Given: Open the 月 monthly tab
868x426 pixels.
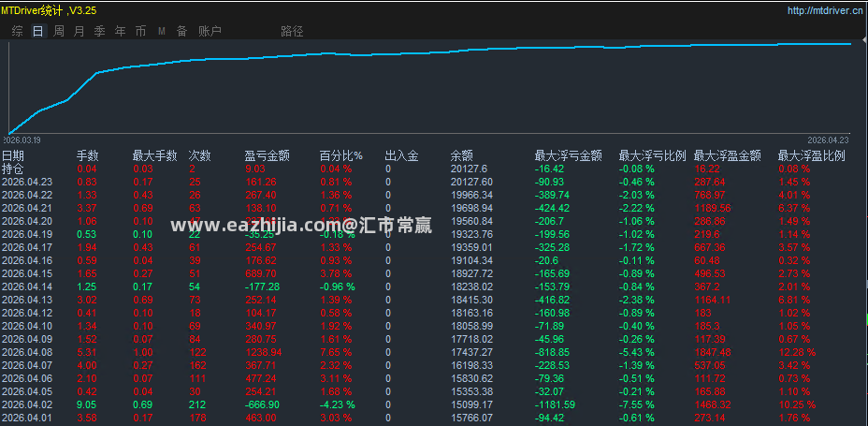Looking at the screenshot, I should (80, 32).
